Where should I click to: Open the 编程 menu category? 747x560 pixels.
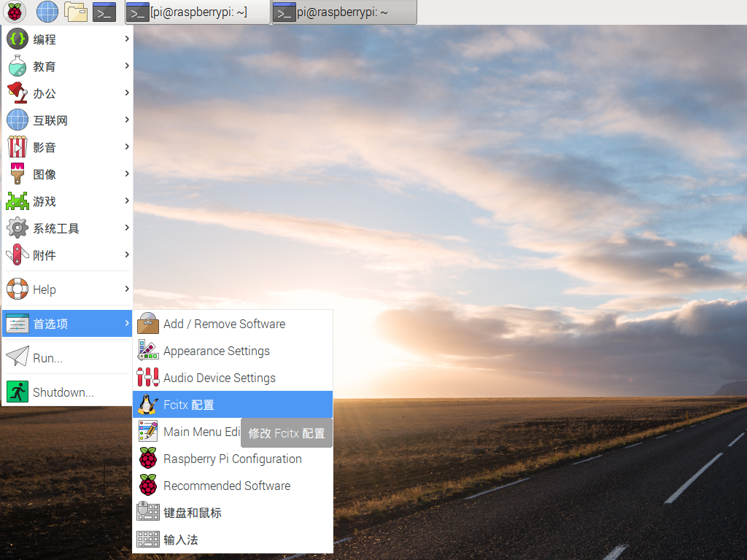click(x=67, y=39)
